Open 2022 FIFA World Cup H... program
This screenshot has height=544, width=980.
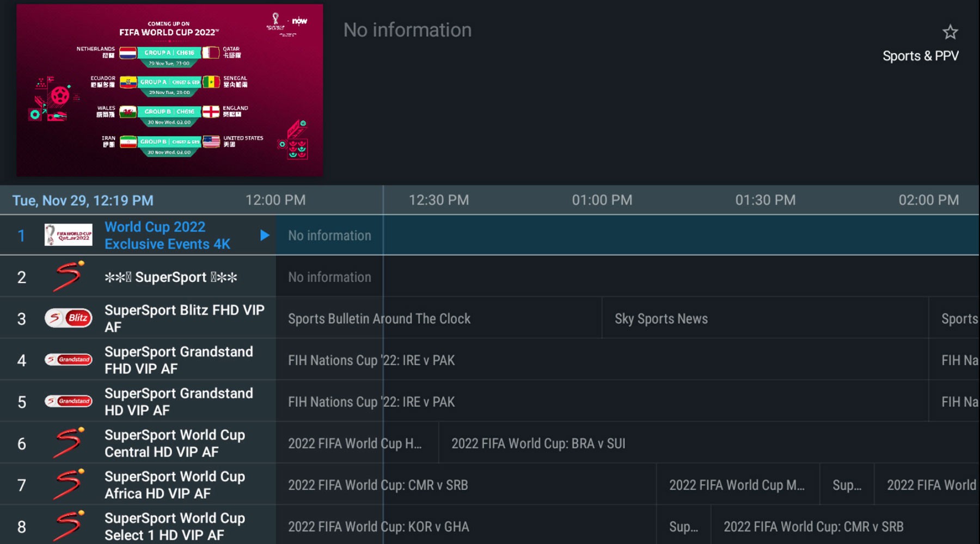pyautogui.click(x=357, y=443)
